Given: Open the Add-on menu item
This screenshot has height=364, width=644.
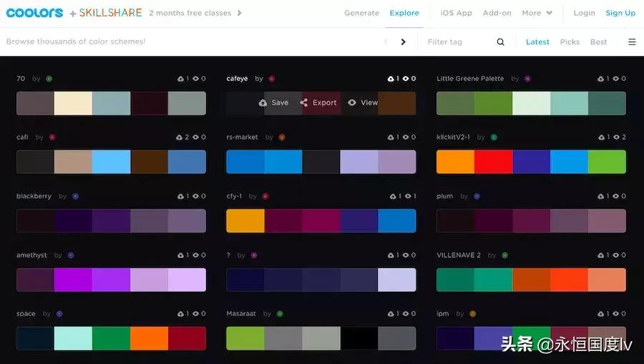Looking at the screenshot, I should point(497,13).
